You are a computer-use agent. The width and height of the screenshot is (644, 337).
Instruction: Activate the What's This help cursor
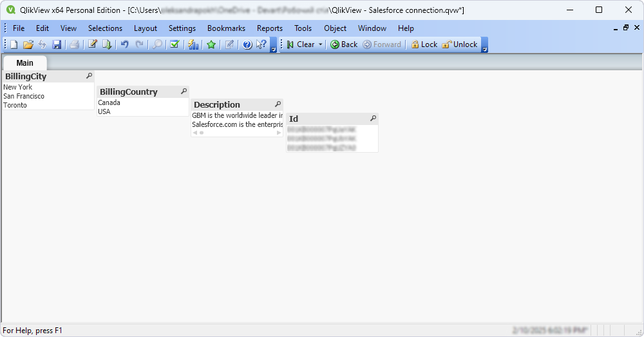click(261, 44)
